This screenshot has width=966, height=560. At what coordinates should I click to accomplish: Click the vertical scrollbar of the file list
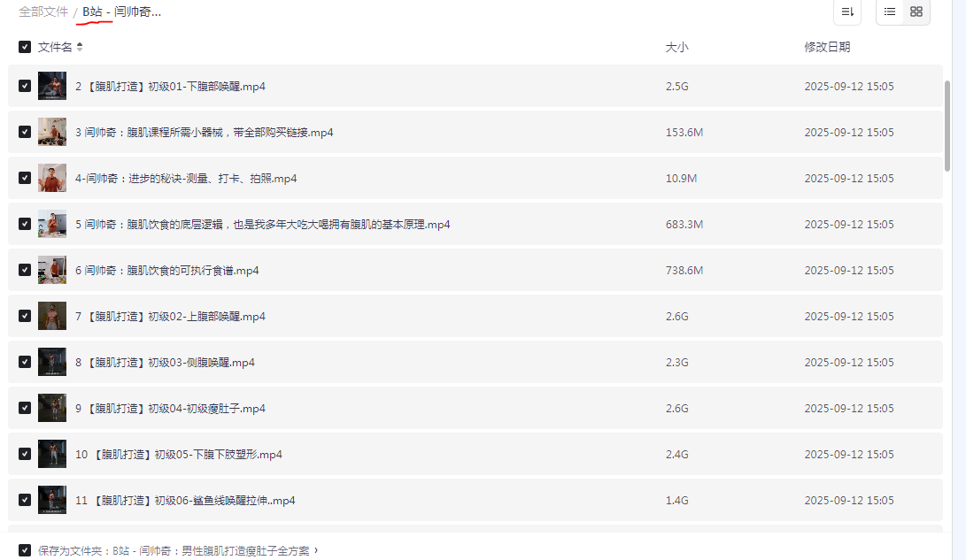[947, 124]
